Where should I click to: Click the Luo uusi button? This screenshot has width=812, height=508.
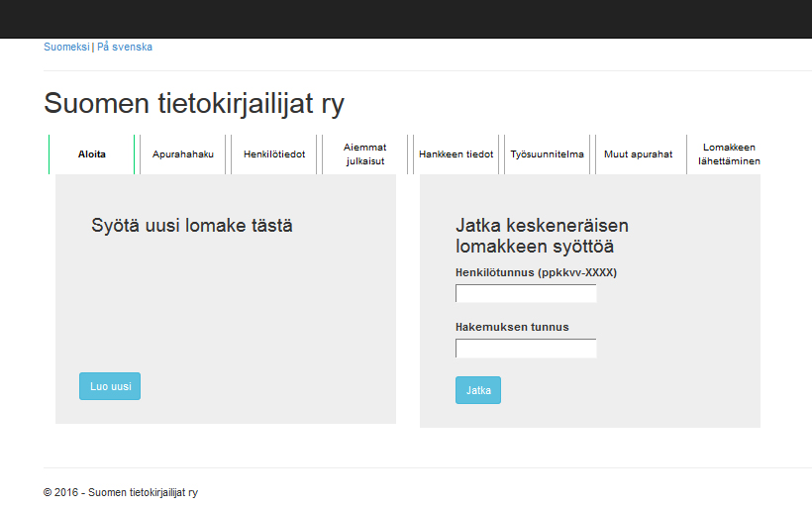coord(110,386)
